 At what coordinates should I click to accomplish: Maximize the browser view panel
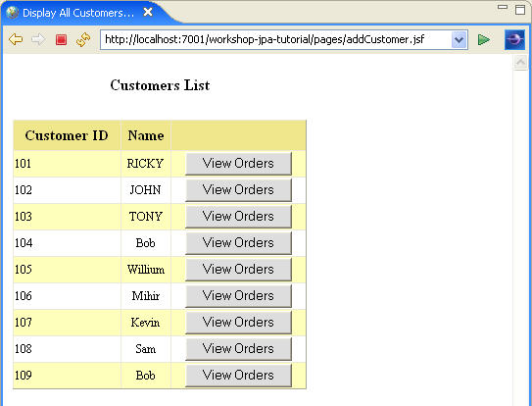tap(520, 9)
